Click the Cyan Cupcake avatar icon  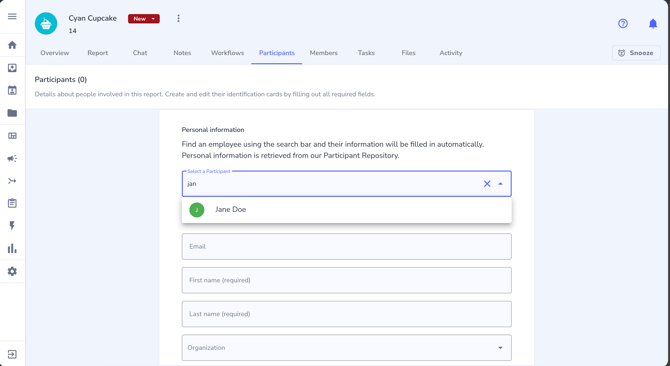tap(46, 23)
